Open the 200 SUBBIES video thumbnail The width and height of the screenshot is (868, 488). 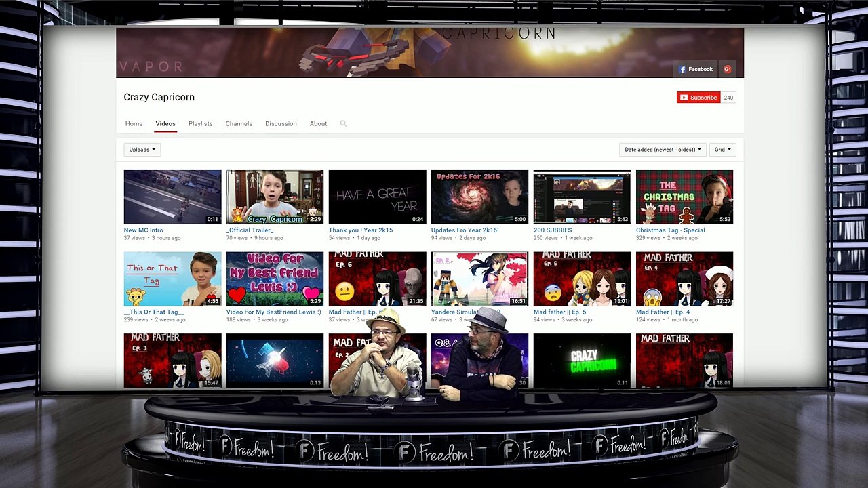[x=582, y=197]
